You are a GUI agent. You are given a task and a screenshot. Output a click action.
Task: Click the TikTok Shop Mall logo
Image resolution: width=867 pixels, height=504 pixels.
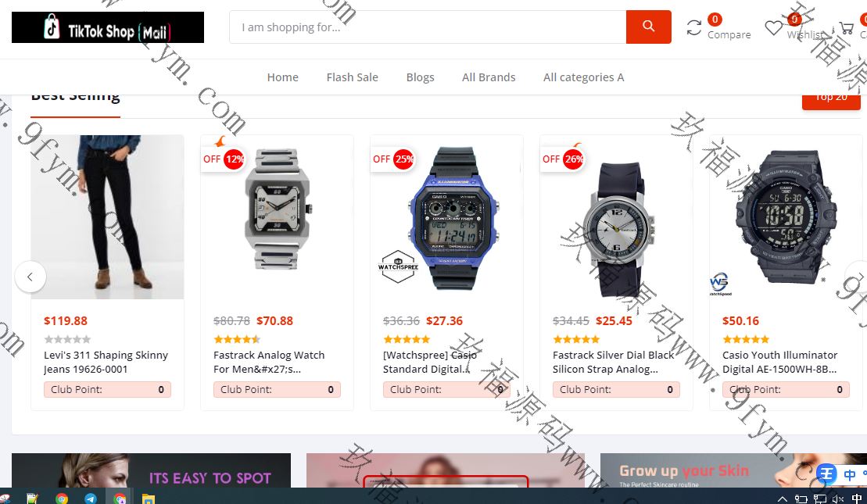point(108,27)
